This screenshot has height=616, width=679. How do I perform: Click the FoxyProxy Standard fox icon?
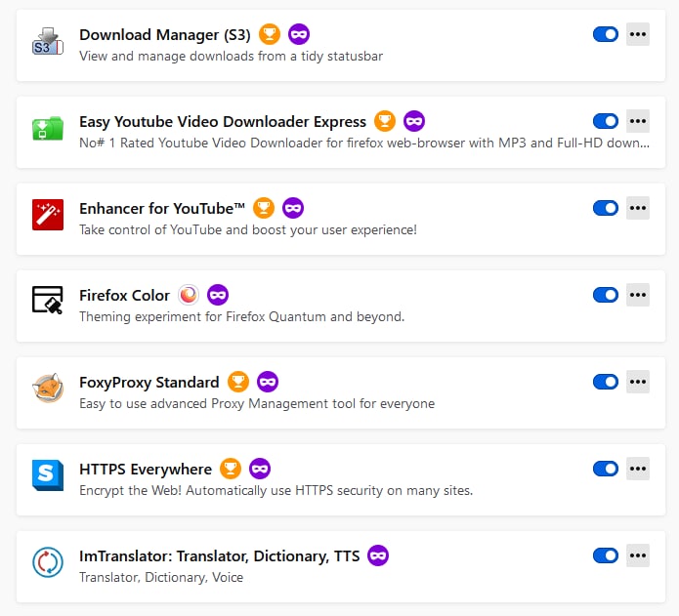click(48, 388)
